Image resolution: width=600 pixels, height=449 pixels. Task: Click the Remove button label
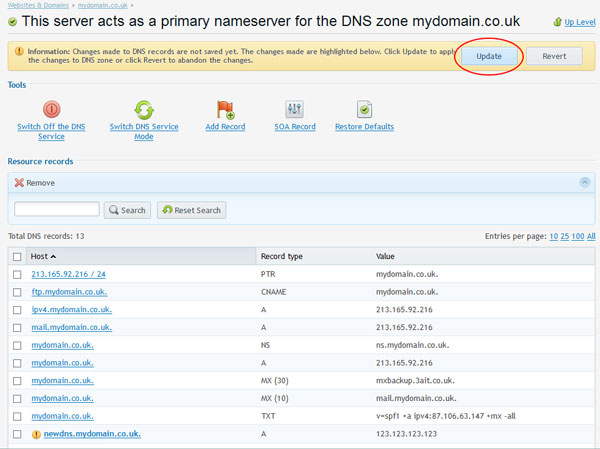(41, 183)
